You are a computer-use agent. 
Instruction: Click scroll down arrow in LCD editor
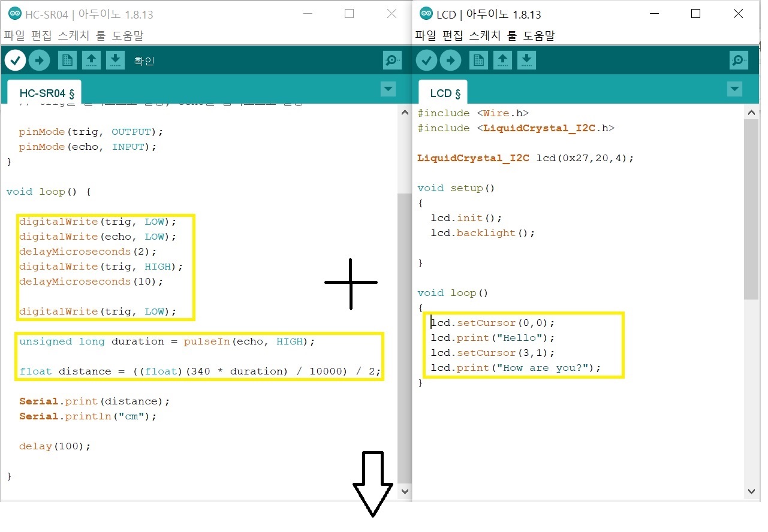(751, 491)
